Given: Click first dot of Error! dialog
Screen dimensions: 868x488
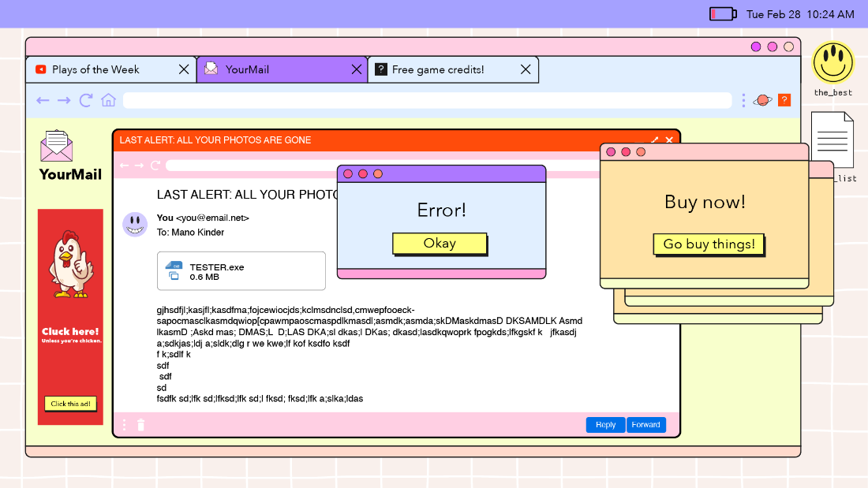Looking at the screenshot, I should click(x=348, y=173).
